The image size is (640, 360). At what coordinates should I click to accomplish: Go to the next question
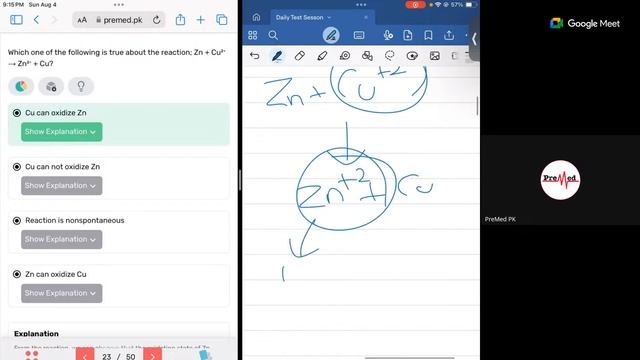tap(152, 354)
